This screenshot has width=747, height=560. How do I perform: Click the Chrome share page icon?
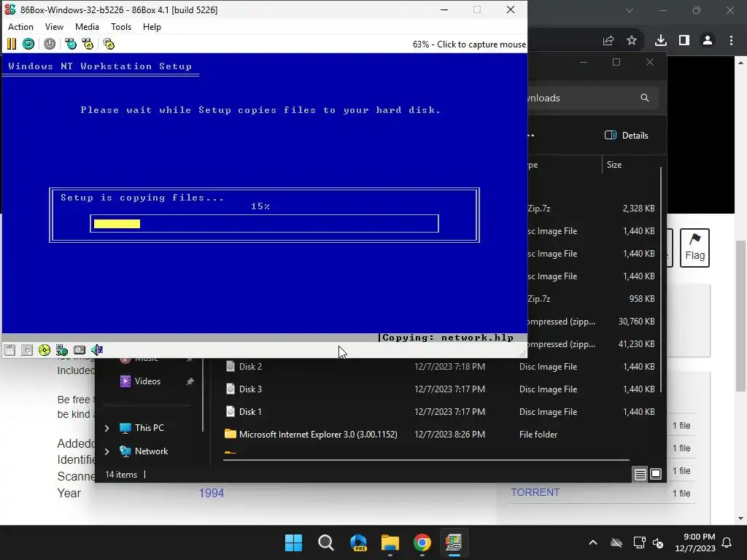coord(608,41)
